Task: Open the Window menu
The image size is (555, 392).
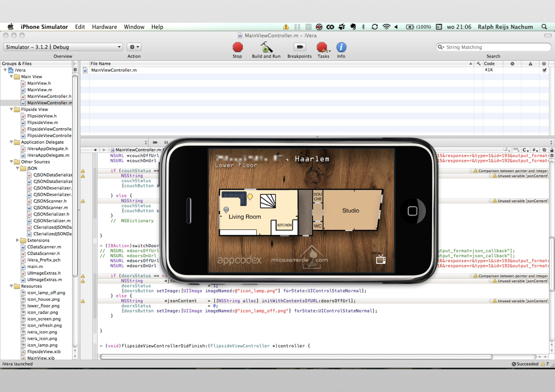Action: click(134, 27)
